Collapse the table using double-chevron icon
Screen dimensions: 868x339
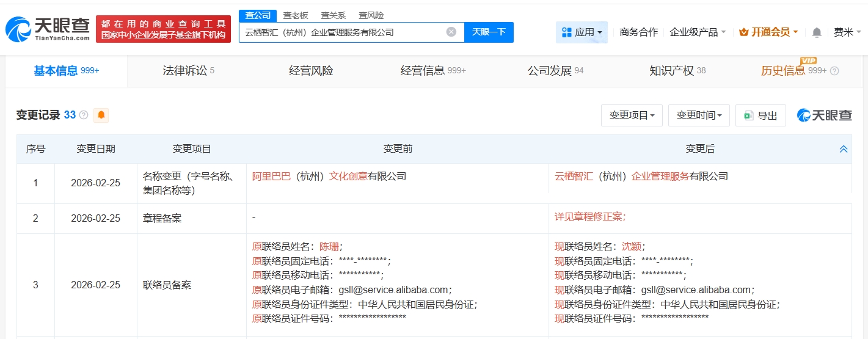[843, 149]
